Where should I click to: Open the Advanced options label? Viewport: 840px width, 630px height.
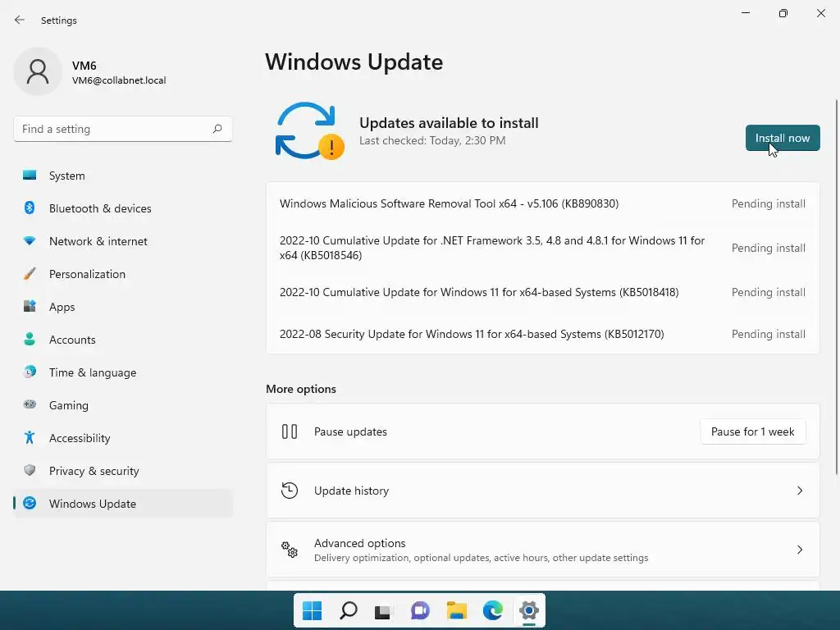[359, 543]
